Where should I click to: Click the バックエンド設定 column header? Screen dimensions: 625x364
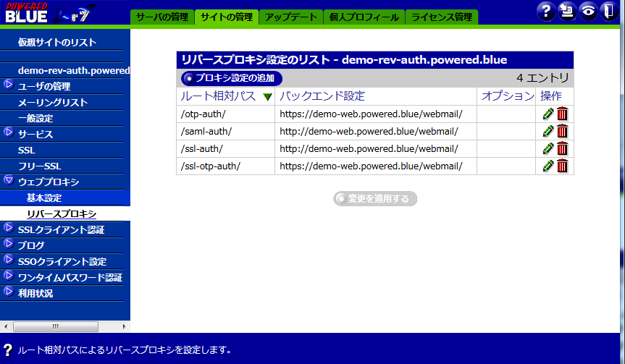[322, 96]
